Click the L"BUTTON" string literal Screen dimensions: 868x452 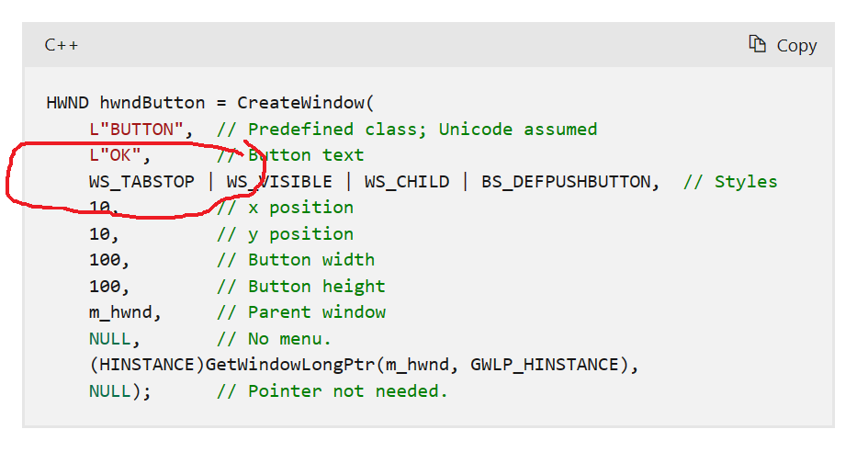(137, 129)
